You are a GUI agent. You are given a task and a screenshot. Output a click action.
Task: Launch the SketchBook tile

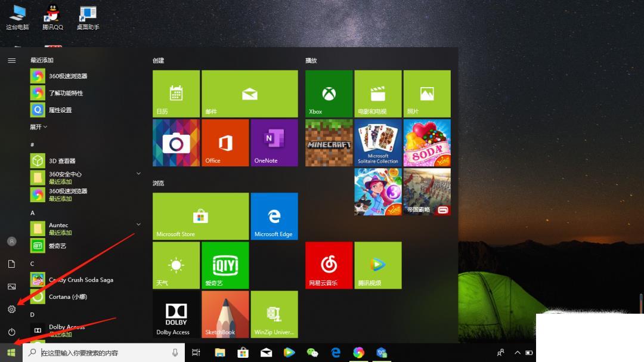225,314
